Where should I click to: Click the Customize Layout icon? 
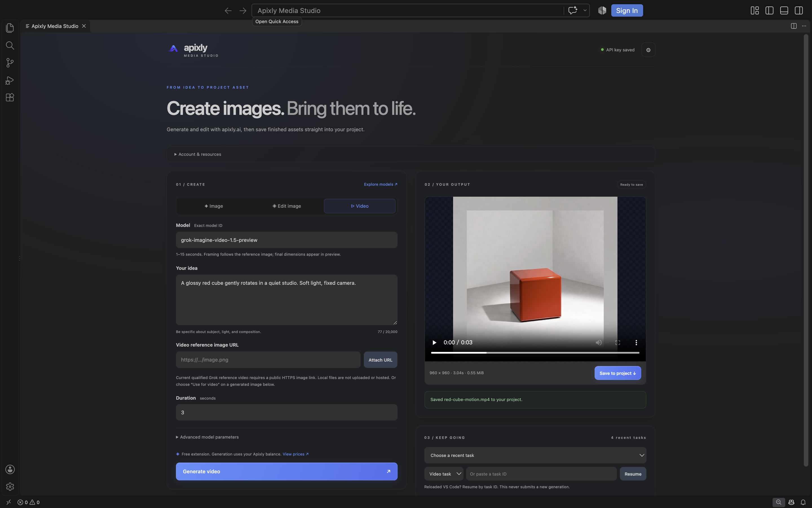click(754, 10)
